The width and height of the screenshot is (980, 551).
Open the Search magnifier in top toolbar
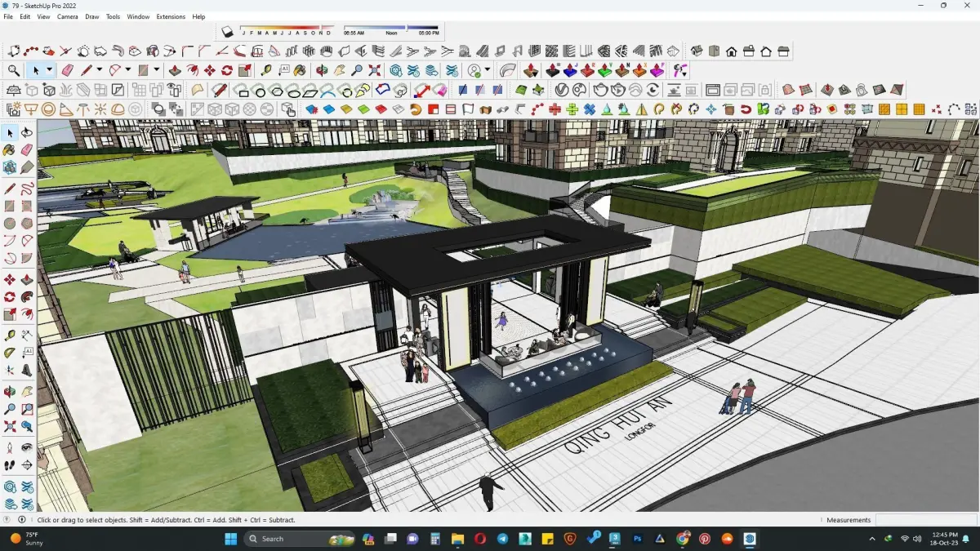click(x=14, y=71)
